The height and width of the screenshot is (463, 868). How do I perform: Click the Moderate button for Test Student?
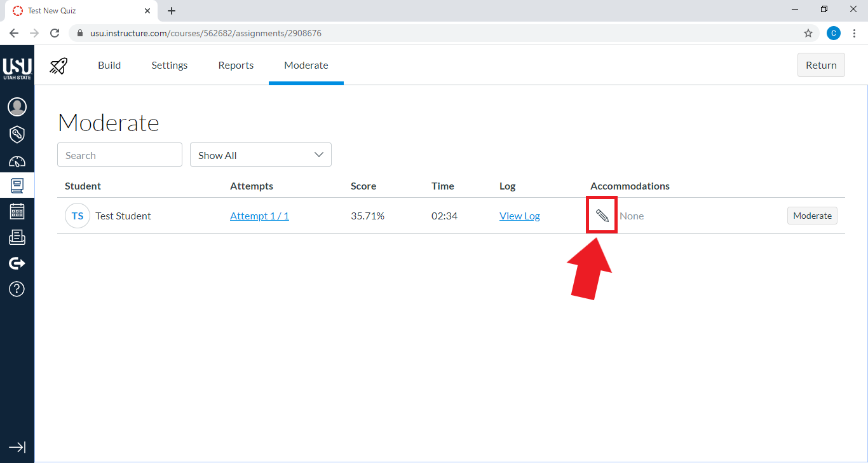coord(812,216)
